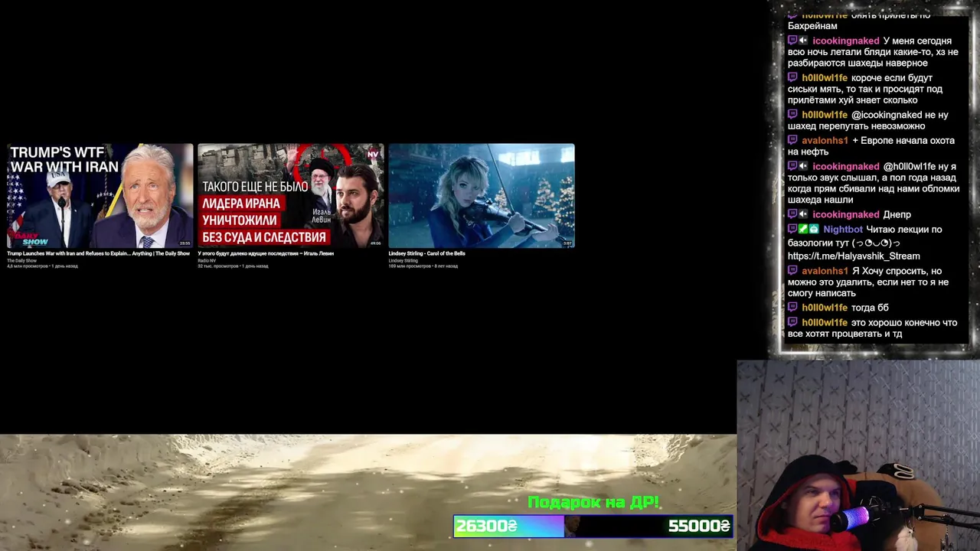Open the Lindsey Stirling violin video thumbnail

(482, 196)
